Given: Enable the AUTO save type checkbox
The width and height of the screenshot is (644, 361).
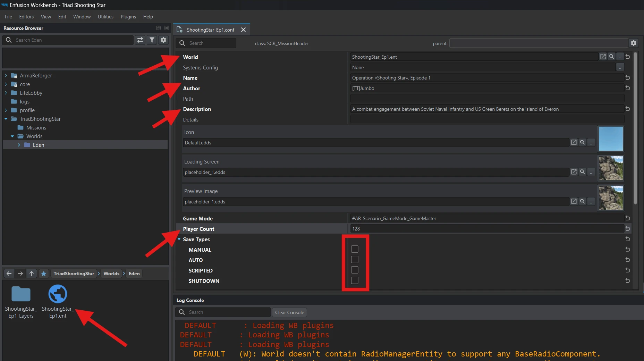Looking at the screenshot, I should (355, 260).
